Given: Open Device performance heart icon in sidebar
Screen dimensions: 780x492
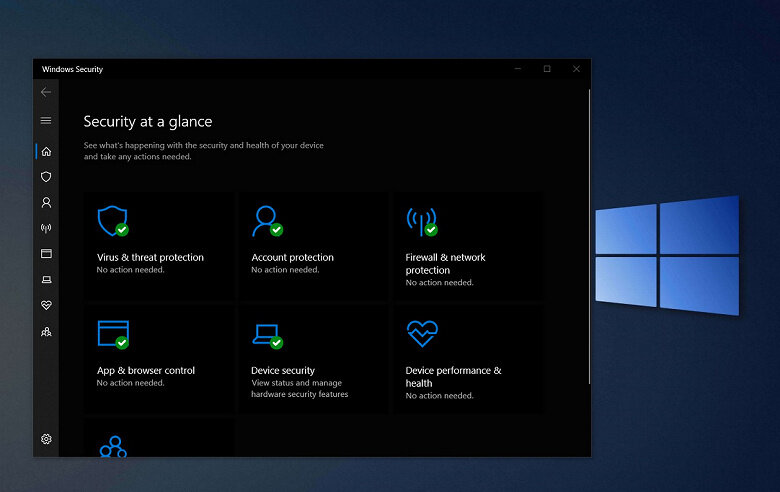Looking at the screenshot, I should (46, 305).
